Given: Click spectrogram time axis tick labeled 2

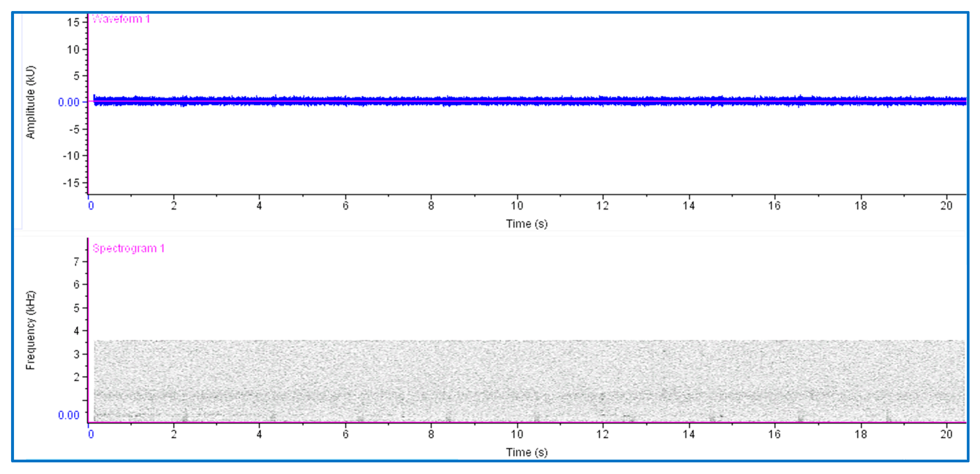Looking at the screenshot, I should [x=173, y=434].
